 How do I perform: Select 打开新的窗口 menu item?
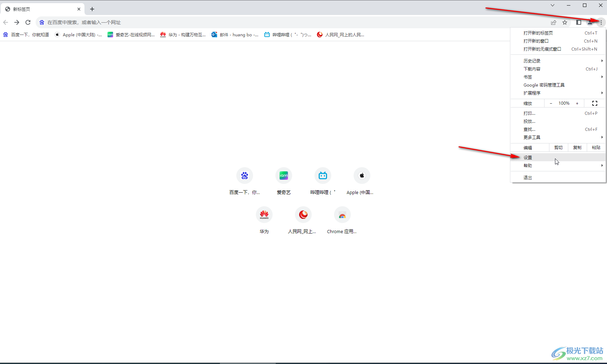[558, 41]
